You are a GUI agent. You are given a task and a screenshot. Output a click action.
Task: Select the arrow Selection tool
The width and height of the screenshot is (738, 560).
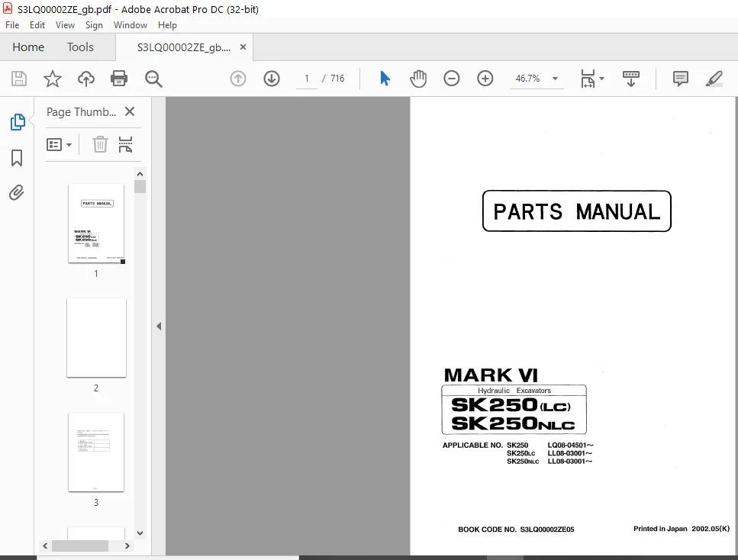[385, 79]
